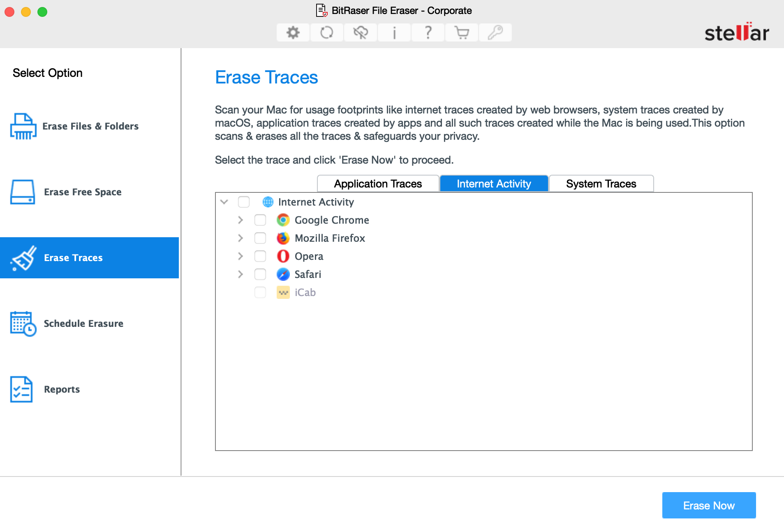Tick the Google Chrome checkbox
This screenshot has height=532, width=784.
[x=260, y=220]
